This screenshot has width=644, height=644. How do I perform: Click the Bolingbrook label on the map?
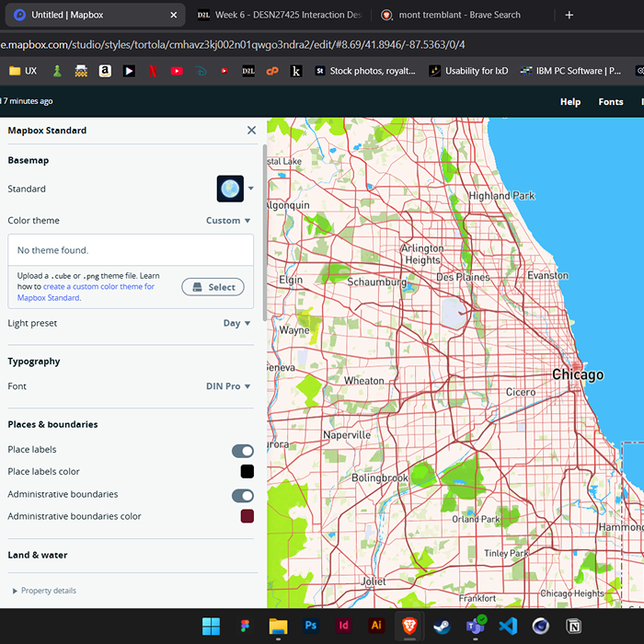coord(380,478)
